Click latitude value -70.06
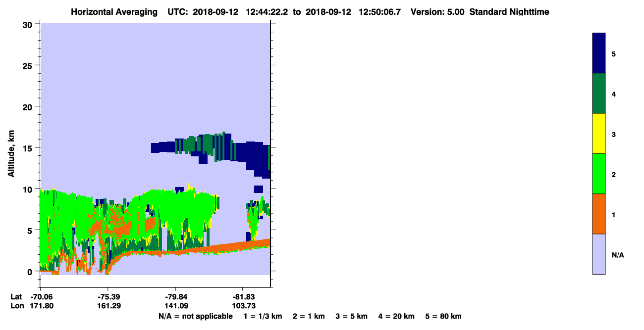This screenshot has width=644, height=330. (41, 297)
